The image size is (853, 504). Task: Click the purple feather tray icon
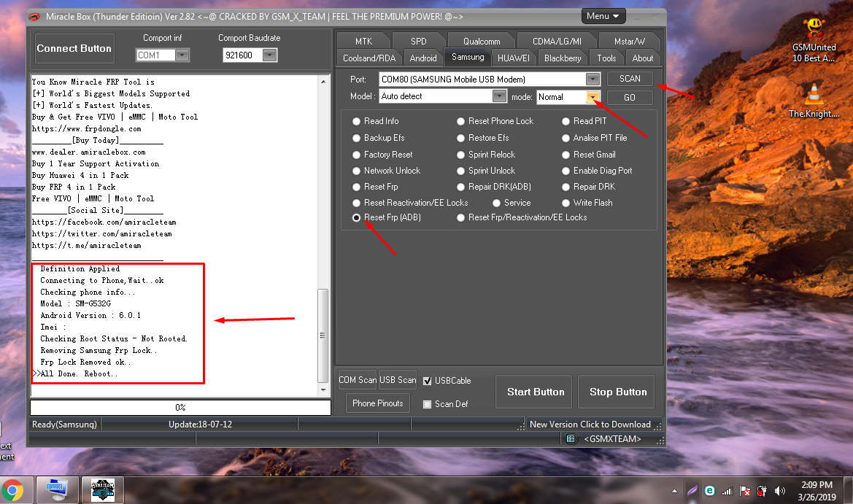coord(692,491)
